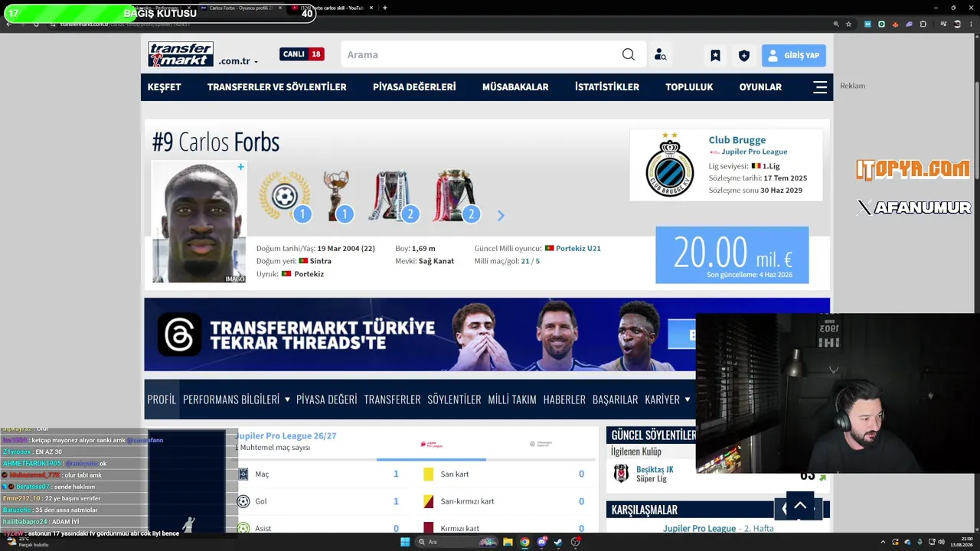The image size is (980, 551).
Task: Click the Jupiler Pro League logo tab
Action: [433, 444]
